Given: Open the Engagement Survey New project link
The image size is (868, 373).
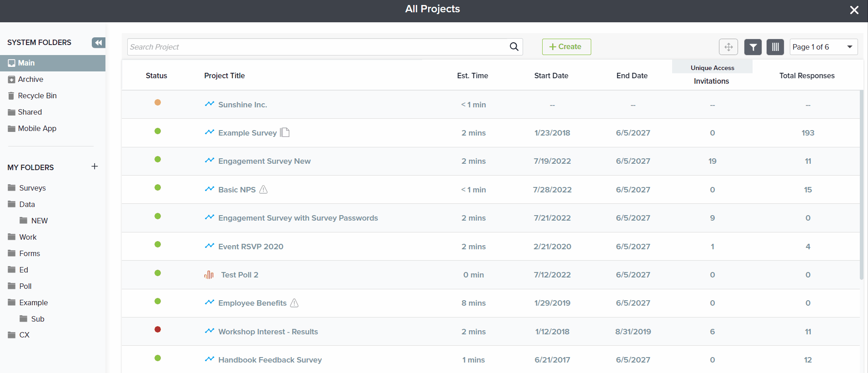Looking at the screenshot, I should pos(264,161).
